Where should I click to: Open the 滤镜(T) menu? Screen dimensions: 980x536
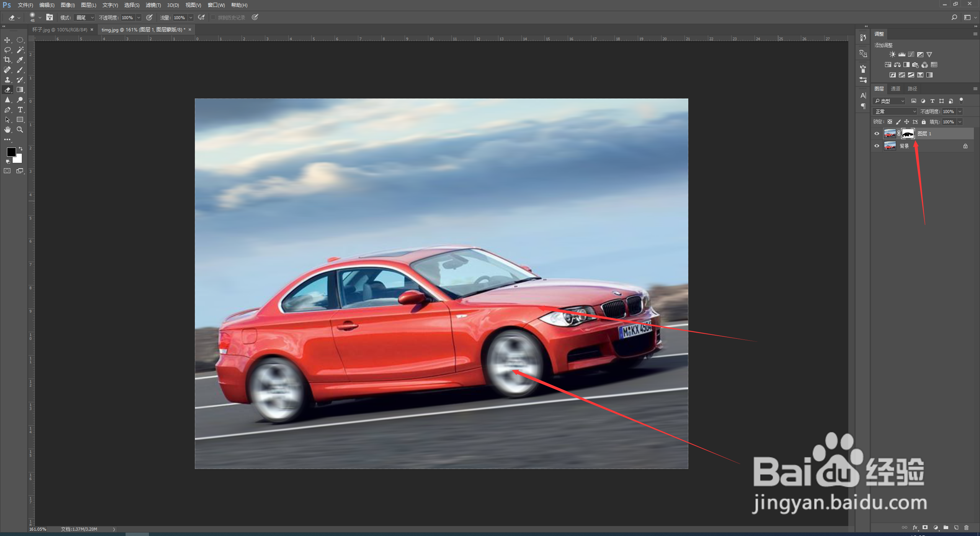click(x=153, y=5)
